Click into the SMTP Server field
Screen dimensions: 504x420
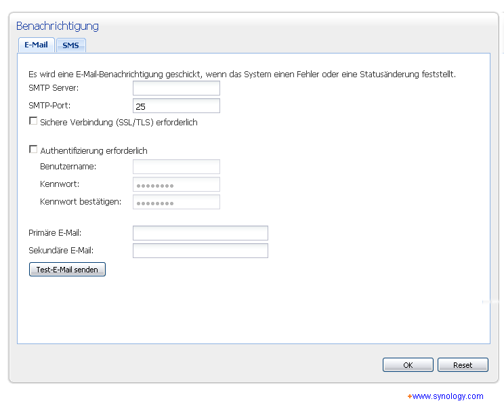tap(176, 88)
